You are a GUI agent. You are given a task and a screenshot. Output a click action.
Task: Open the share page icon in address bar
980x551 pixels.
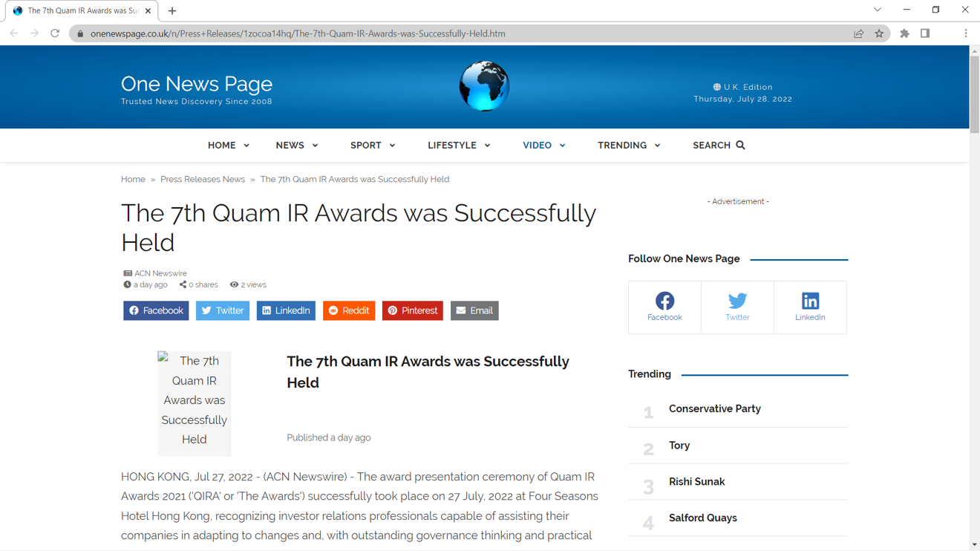(859, 33)
